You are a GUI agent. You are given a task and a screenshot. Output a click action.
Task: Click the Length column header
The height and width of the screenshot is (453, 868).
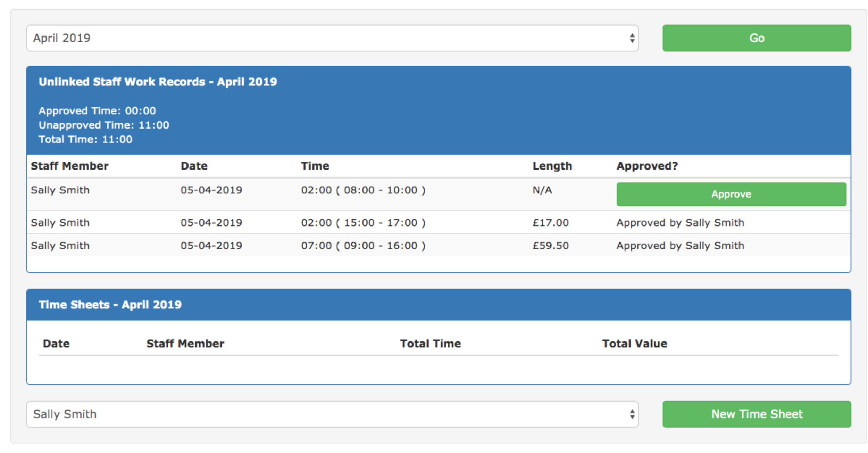click(552, 166)
